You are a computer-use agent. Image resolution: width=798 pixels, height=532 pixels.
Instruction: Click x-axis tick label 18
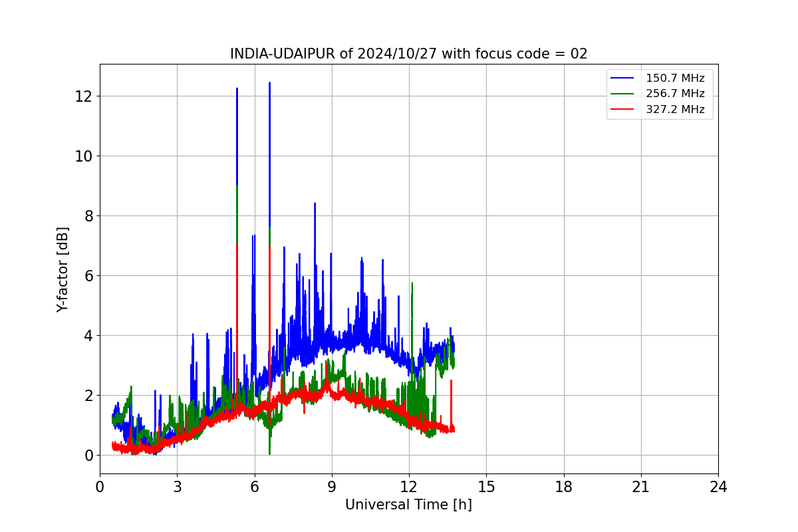[564, 486]
